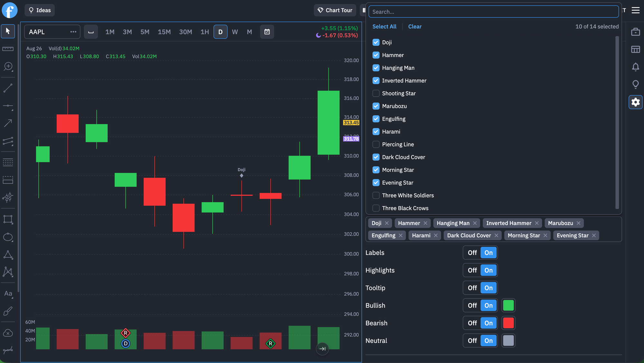
Task: Choose the text annotation tool
Action: click(8, 294)
